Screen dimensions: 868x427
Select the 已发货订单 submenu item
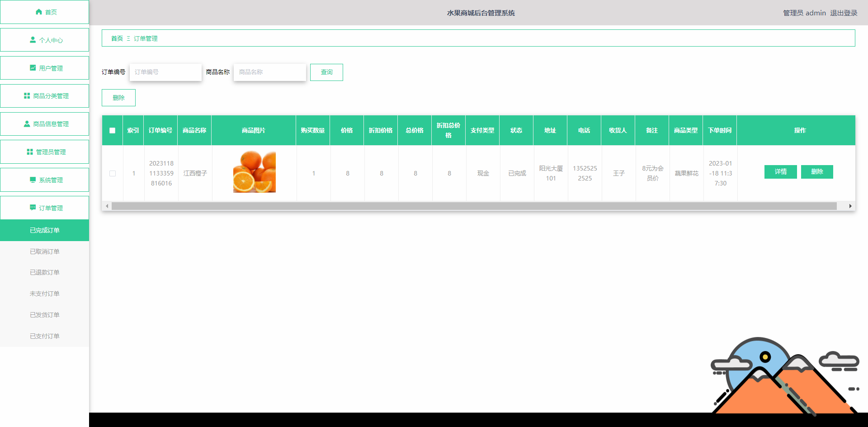coord(44,315)
